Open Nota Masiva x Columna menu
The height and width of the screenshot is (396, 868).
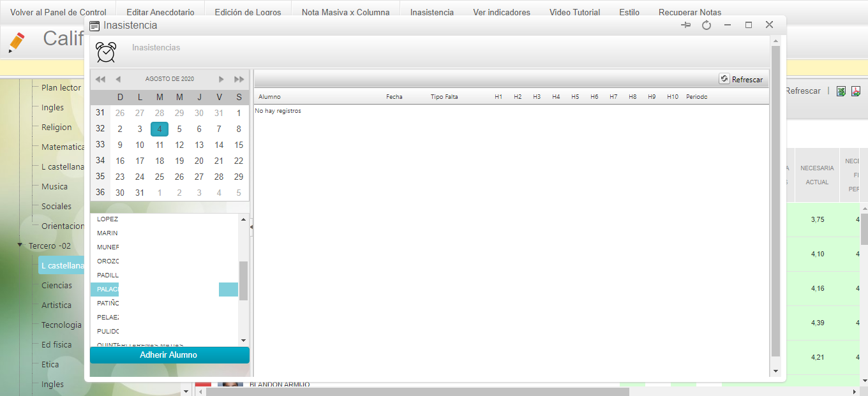tap(345, 12)
